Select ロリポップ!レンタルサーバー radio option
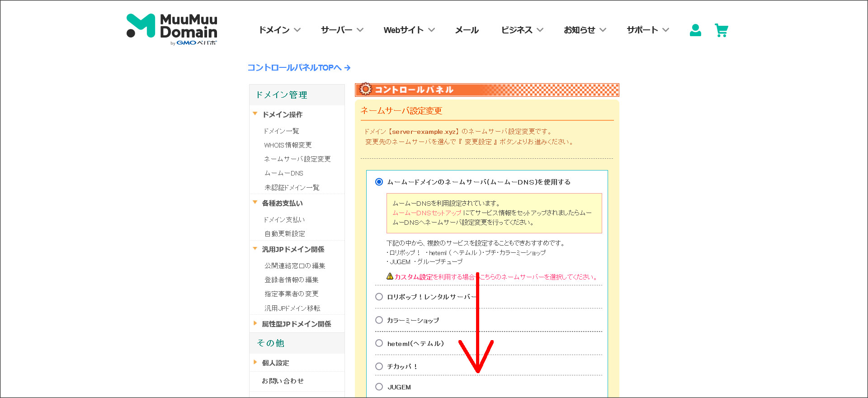 pyautogui.click(x=379, y=297)
